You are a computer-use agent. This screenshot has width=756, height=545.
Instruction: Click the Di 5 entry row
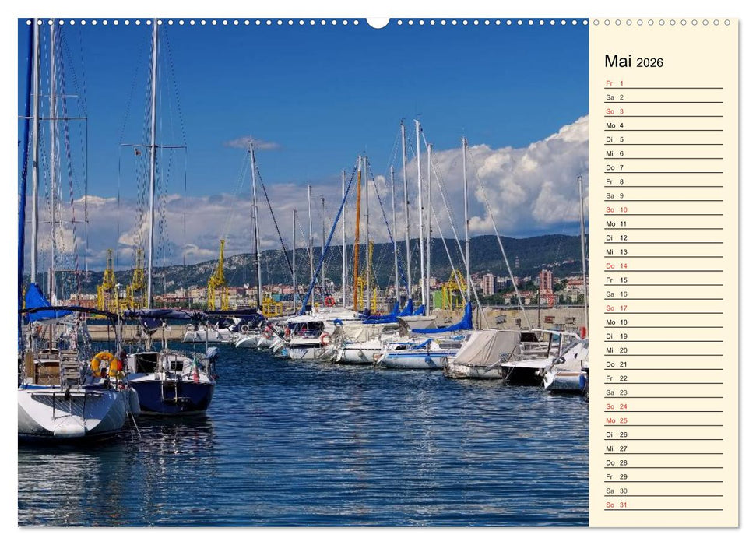click(x=662, y=139)
